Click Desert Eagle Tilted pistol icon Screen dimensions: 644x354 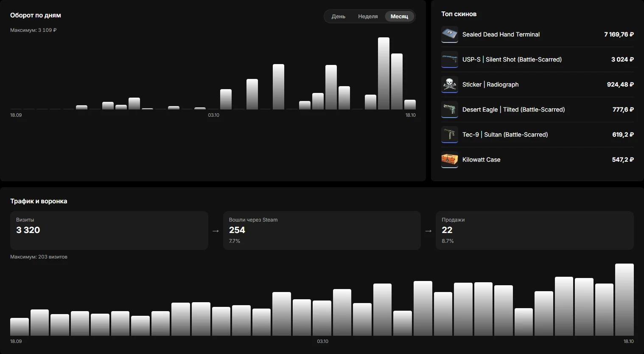449,110
